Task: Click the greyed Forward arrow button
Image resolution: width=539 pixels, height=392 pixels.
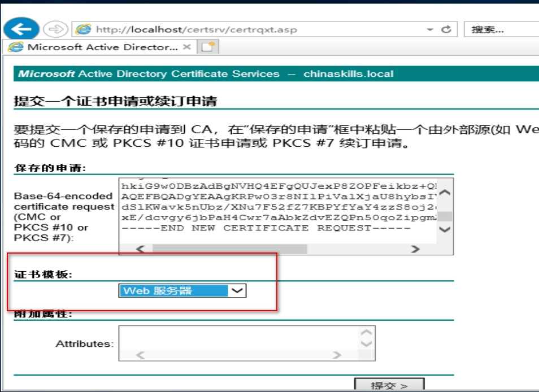Action: point(55,29)
